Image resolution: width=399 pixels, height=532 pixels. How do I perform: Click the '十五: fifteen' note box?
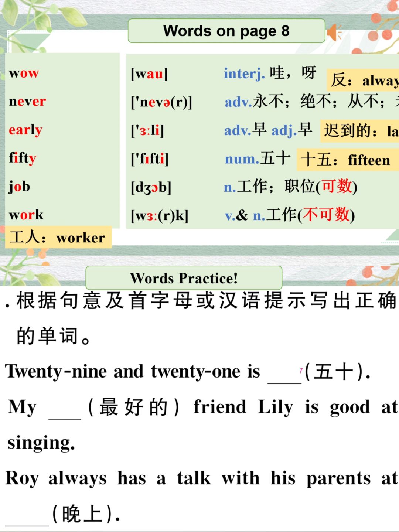tap(348, 160)
